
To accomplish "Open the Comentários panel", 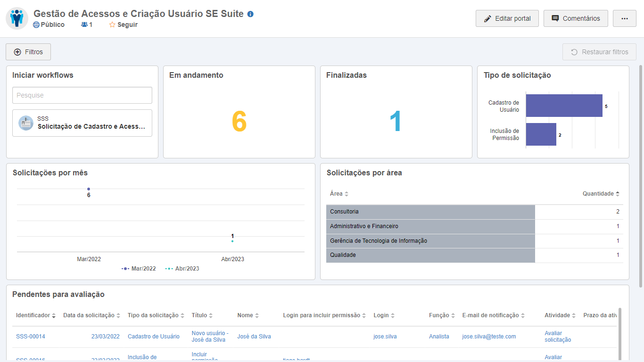I will click(x=576, y=18).
